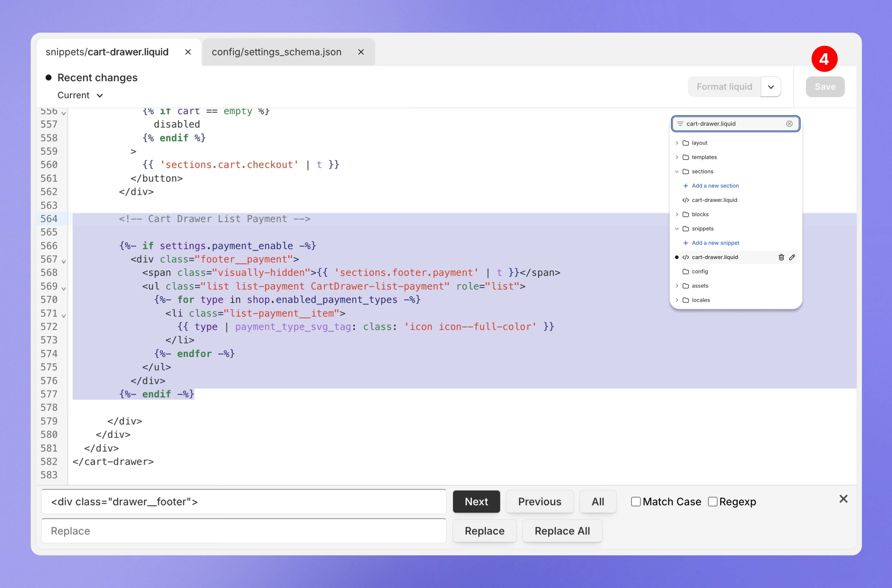
Task: Close the find and replace bar
Action: (x=843, y=499)
